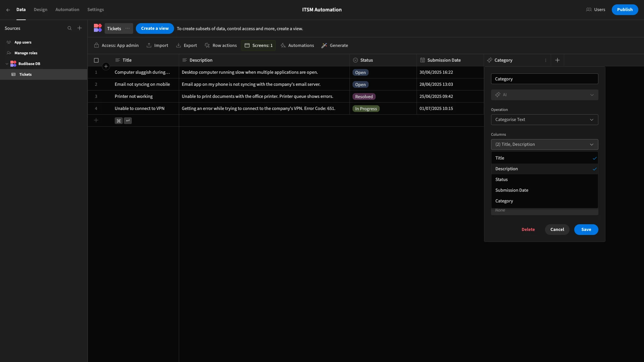Click the Open status in row 2

click(x=360, y=84)
